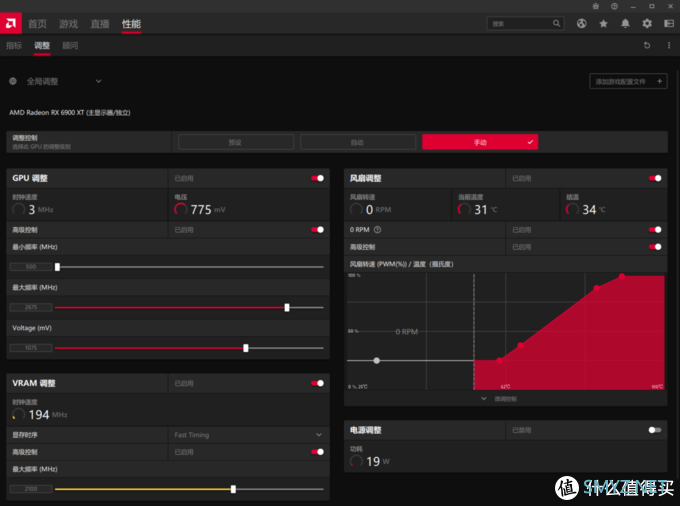The height and width of the screenshot is (506, 680).
Task: Expand the 微调控制 chevron below the fan curve
Action: [x=485, y=398]
